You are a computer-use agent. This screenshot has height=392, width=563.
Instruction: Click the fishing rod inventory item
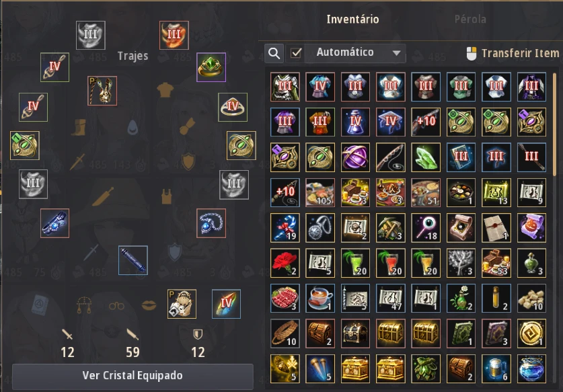coord(391,157)
